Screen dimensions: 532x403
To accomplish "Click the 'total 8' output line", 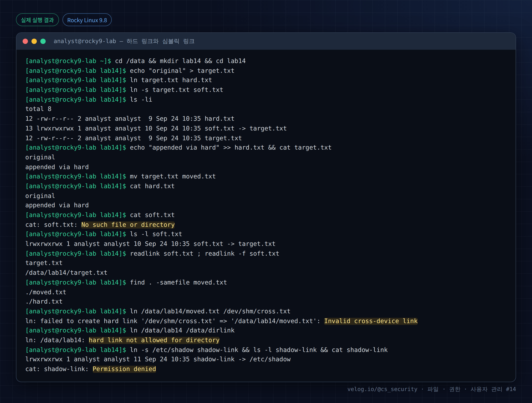I will click(x=39, y=109).
